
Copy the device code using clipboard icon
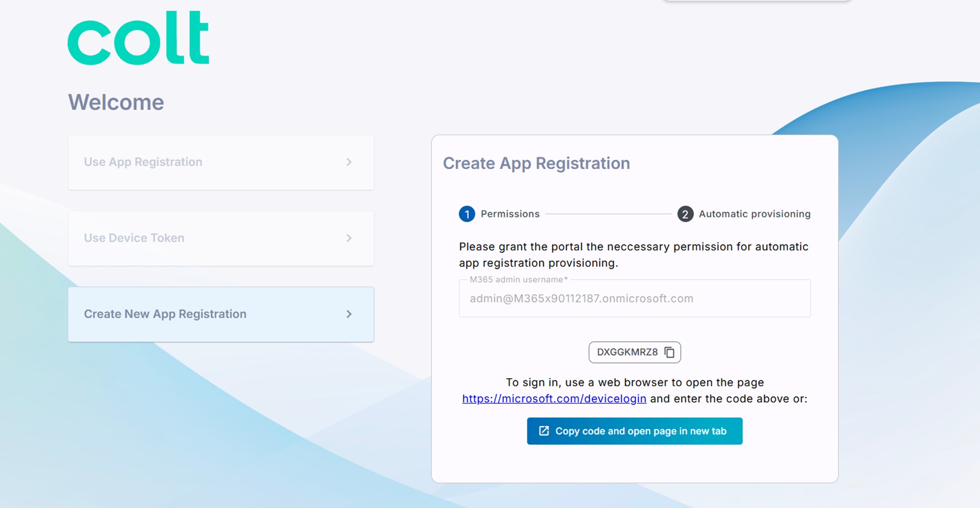click(x=669, y=352)
